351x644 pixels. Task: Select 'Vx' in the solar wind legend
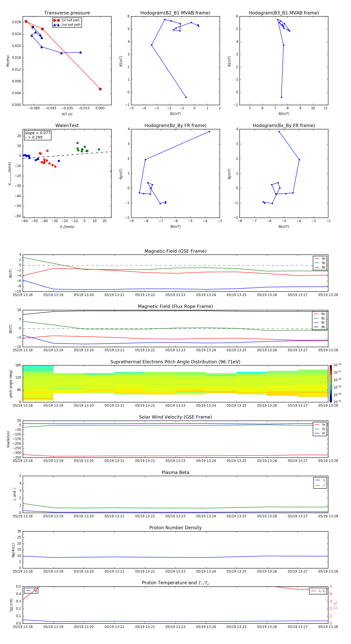pos(320,424)
